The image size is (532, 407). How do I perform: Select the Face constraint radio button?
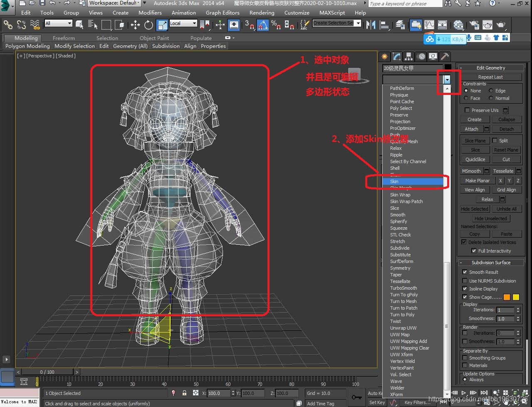pyautogui.click(x=466, y=98)
